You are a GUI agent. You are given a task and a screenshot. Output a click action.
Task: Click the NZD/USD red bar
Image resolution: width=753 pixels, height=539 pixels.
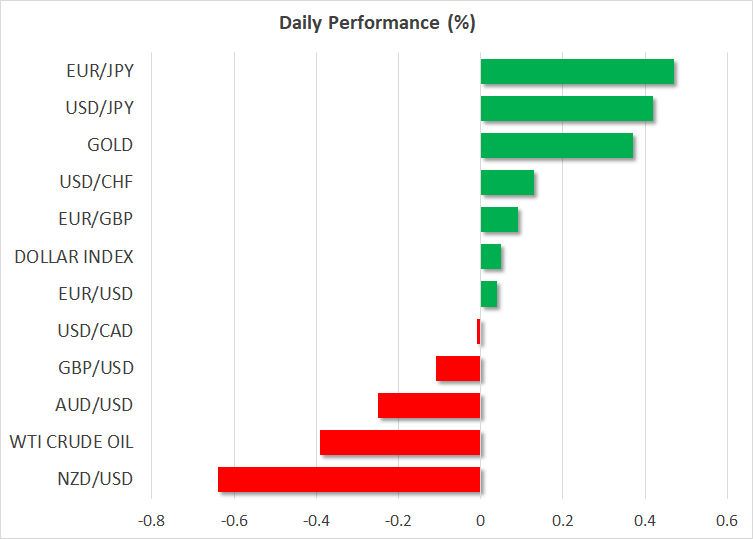tap(349, 479)
